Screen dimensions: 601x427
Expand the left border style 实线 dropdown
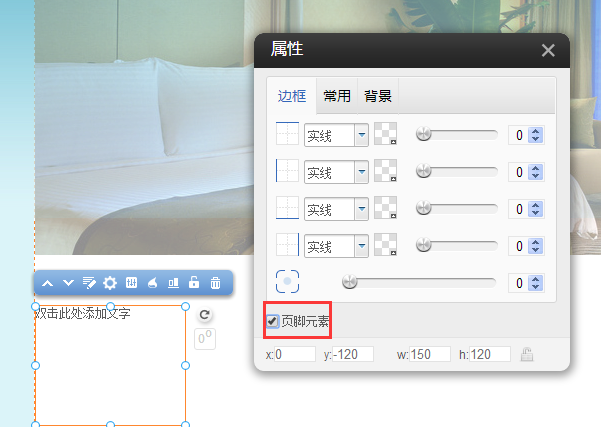[x=361, y=172]
